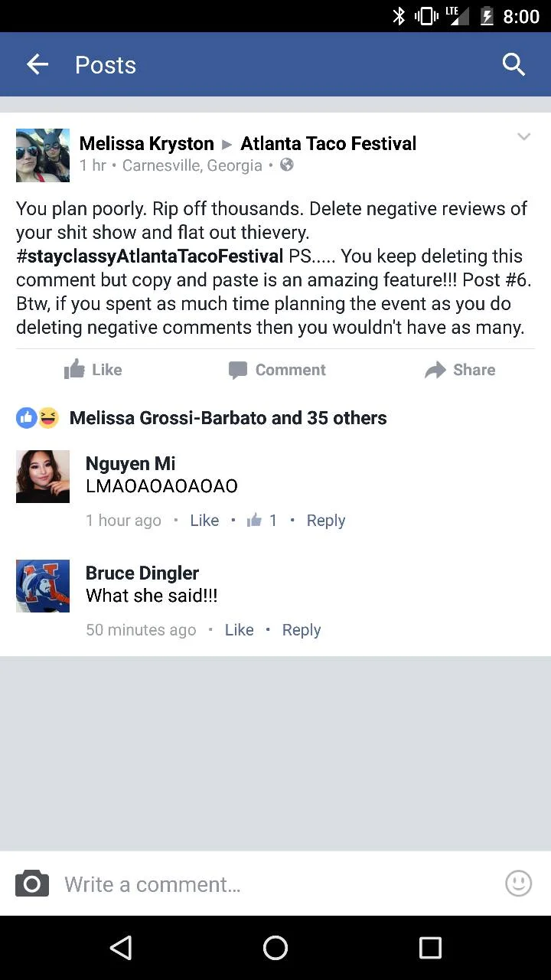The width and height of the screenshot is (551, 980).
Task: Tap Android back triangle button
Action: (x=121, y=948)
